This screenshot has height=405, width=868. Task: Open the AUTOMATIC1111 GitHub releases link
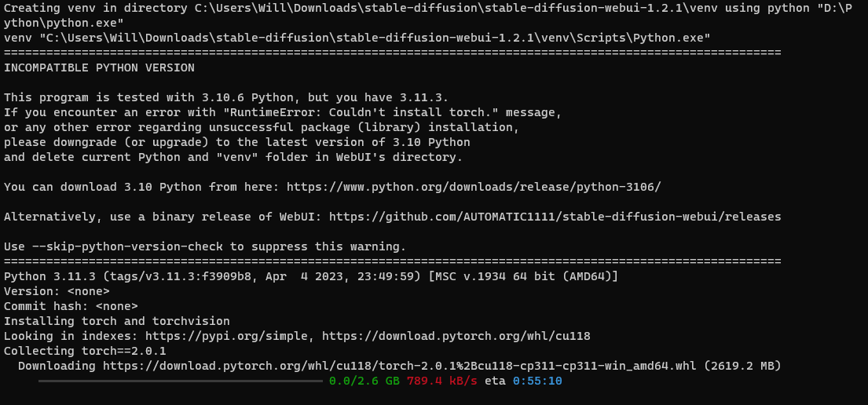[555, 217]
